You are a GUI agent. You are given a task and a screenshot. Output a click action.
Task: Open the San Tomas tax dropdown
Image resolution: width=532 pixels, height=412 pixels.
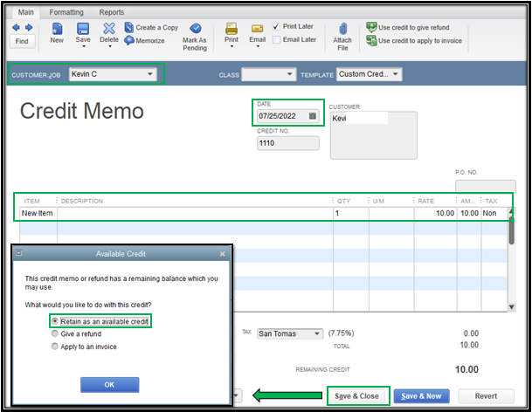click(x=316, y=333)
